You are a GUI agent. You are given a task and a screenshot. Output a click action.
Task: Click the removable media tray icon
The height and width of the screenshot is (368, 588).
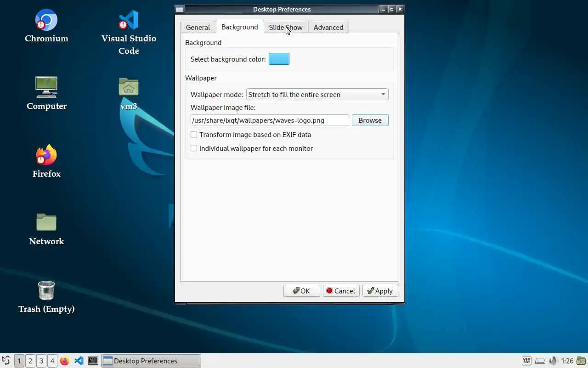541,361
